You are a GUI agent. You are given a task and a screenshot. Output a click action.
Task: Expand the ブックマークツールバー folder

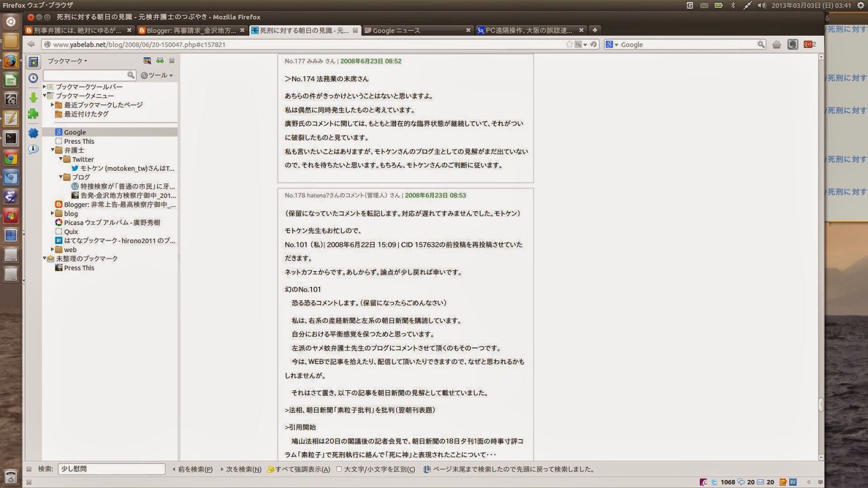tap(44, 87)
